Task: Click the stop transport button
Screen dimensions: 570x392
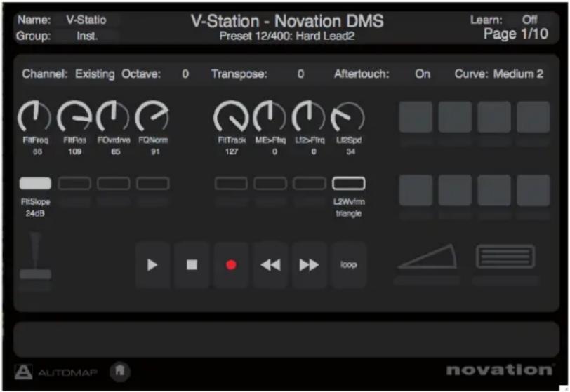Action: [x=192, y=265]
